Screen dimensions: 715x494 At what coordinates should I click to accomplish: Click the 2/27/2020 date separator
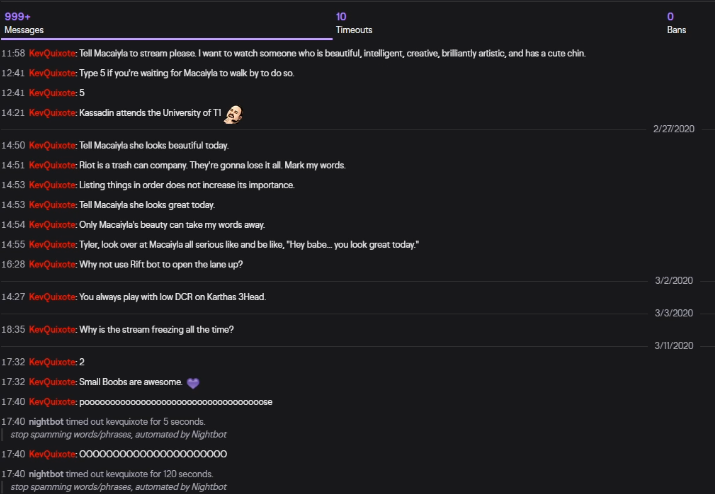click(x=674, y=129)
